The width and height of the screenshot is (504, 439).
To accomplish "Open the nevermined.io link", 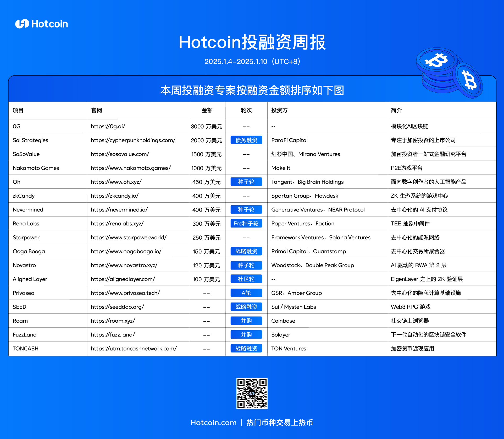I will point(119,210).
